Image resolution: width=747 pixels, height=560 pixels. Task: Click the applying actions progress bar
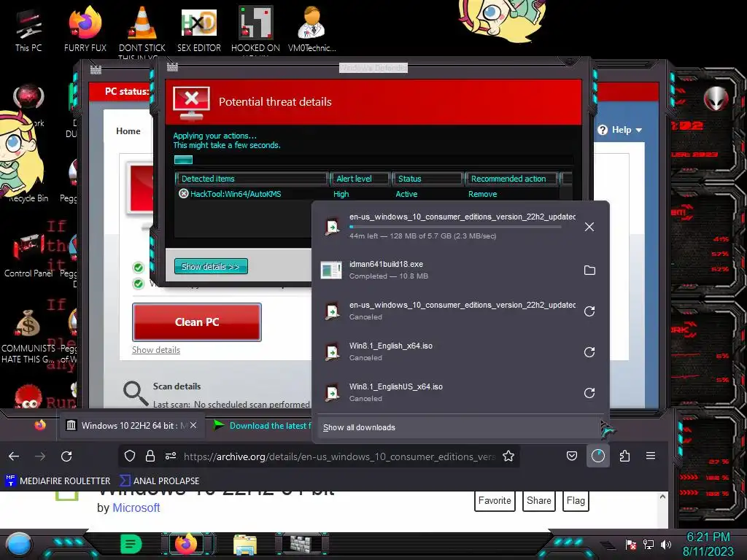(373, 160)
